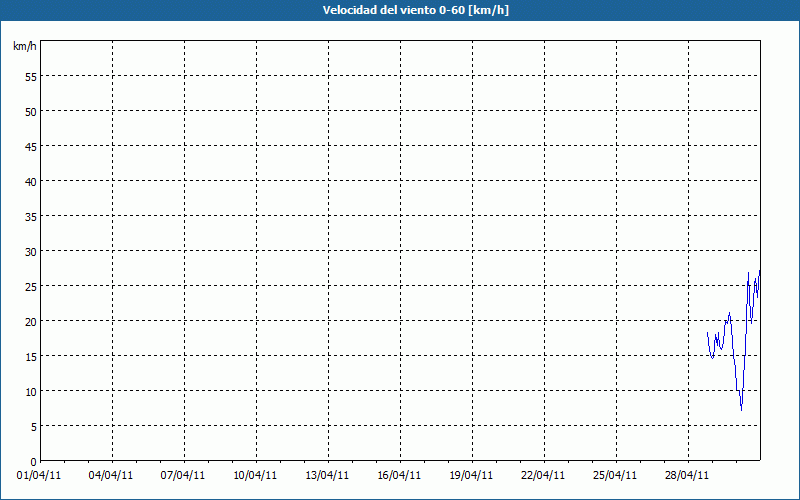Screen dimensions: 800x500
Task: Click the 'km/h' axis unit label
Action: (x=24, y=46)
